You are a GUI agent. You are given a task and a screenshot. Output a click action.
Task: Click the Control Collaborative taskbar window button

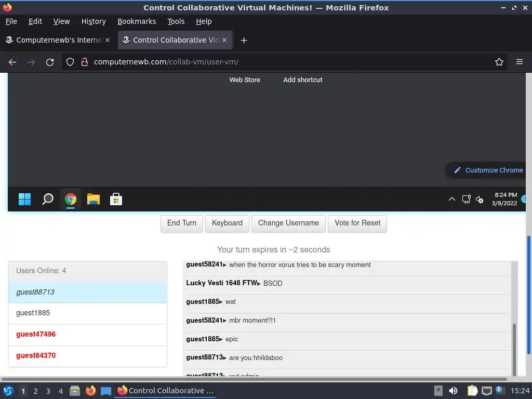click(165, 391)
